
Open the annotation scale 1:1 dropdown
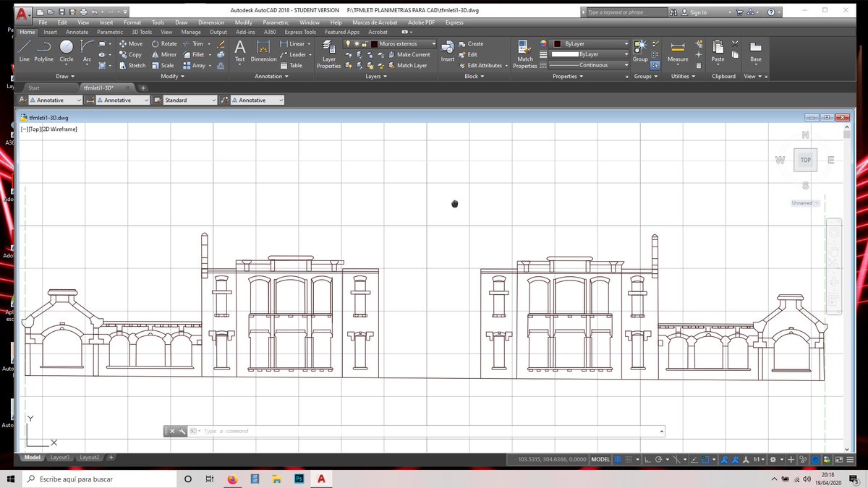pos(757,459)
